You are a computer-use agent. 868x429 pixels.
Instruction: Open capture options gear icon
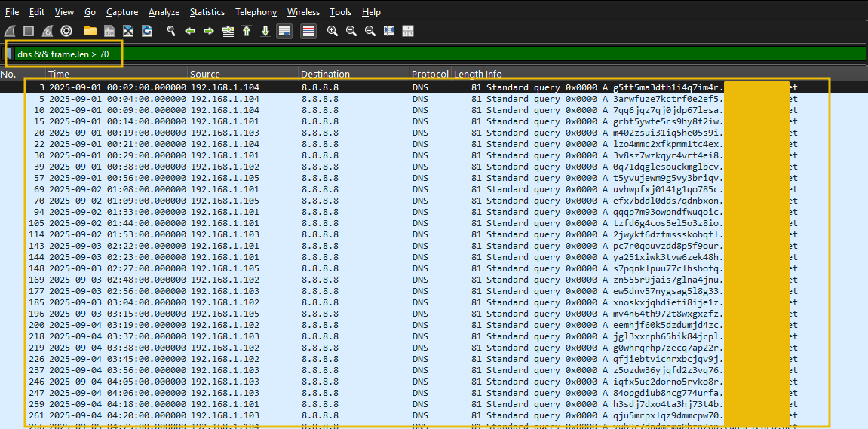click(66, 31)
